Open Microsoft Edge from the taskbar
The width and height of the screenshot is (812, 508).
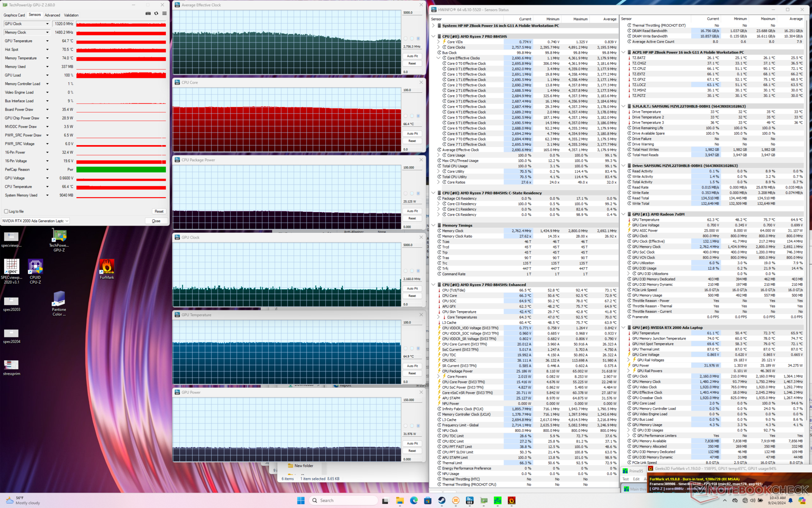414,500
